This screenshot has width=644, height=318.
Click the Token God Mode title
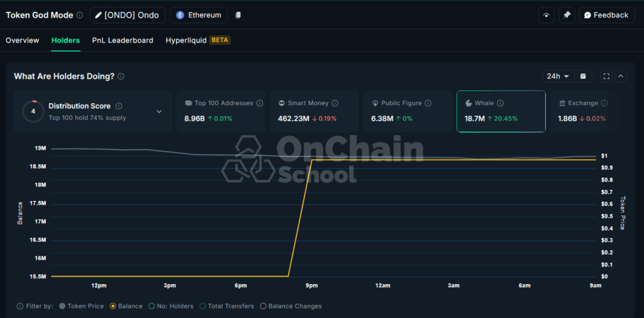(x=39, y=15)
